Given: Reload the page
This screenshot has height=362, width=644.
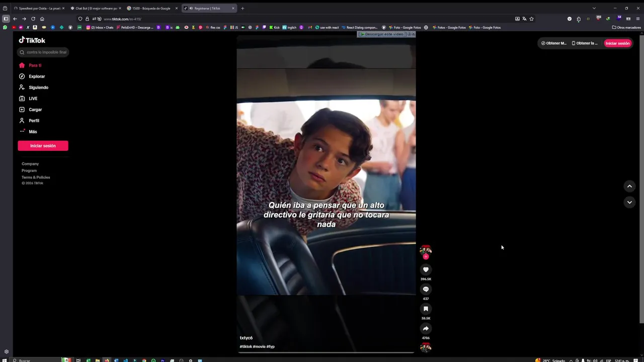Looking at the screenshot, I should (x=33, y=19).
